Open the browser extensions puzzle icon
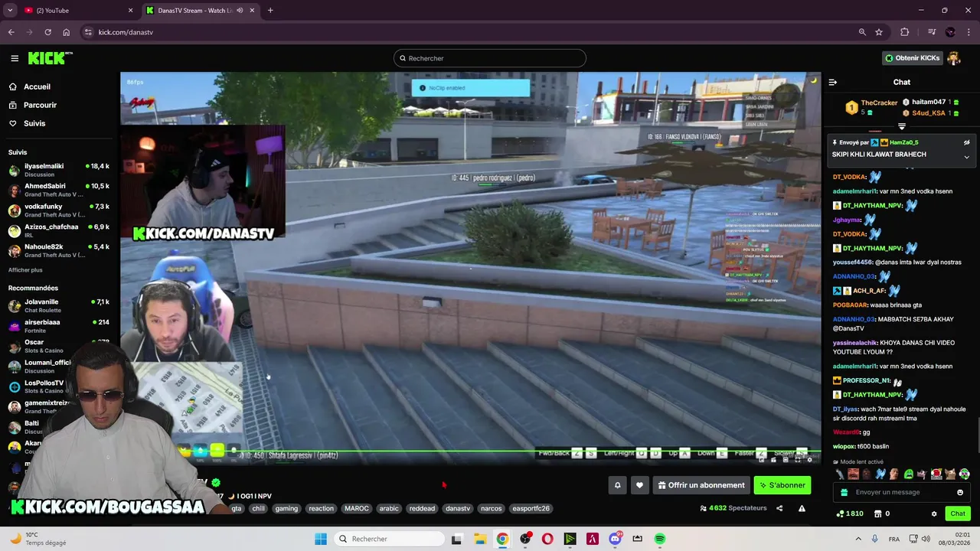Viewport: 980px width, 551px height. 905,32
